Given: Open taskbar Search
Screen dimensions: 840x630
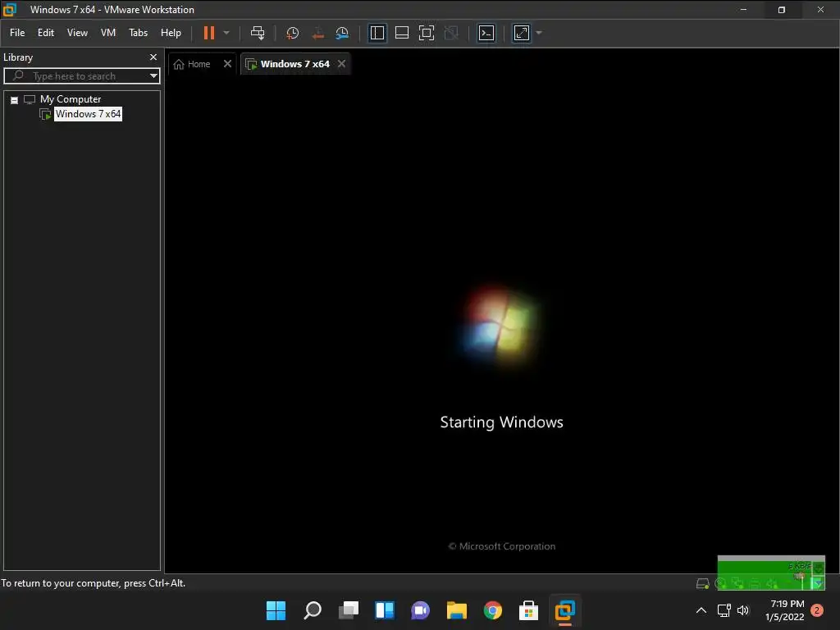Looking at the screenshot, I should (313, 610).
